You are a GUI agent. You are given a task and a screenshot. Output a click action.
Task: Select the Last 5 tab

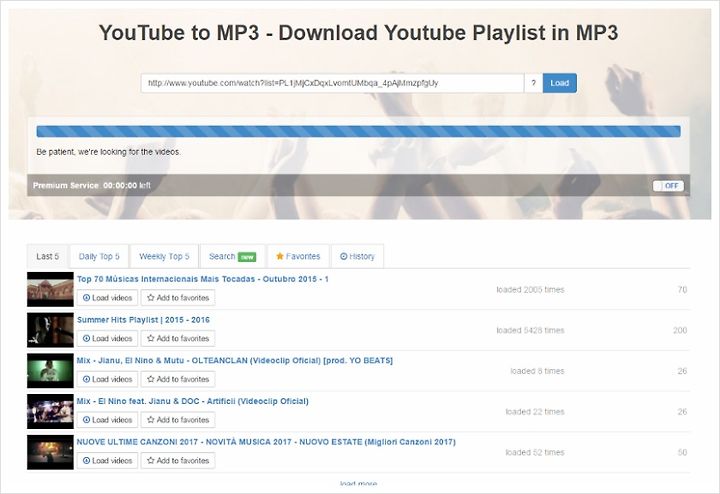[x=48, y=256]
